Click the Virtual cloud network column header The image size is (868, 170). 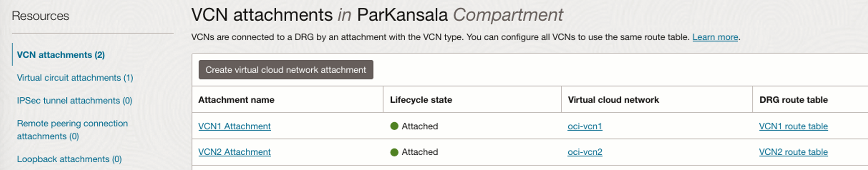(613, 100)
